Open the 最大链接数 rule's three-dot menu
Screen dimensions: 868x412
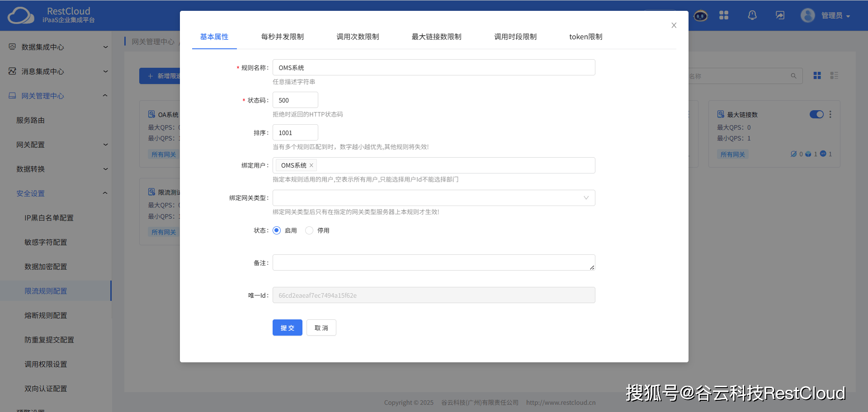pyautogui.click(x=830, y=114)
